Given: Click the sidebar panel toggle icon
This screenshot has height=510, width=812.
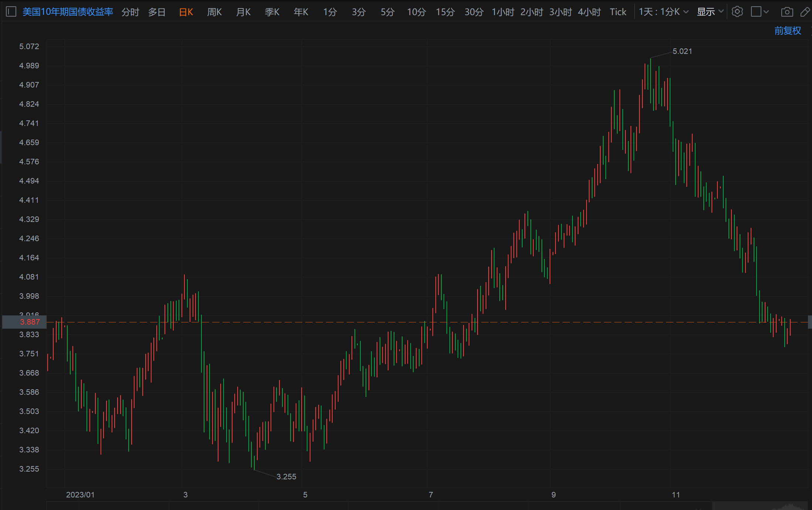Looking at the screenshot, I should [11, 12].
